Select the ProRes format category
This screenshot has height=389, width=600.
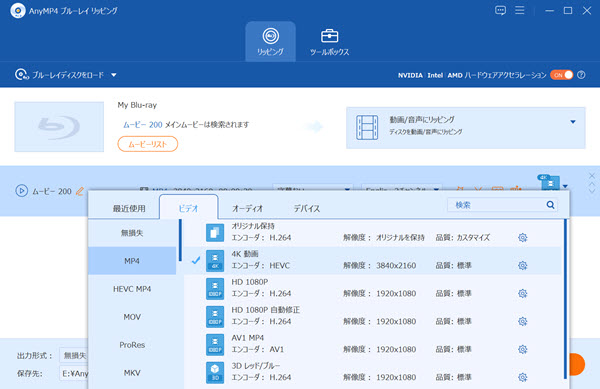pyautogui.click(x=132, y=345)
